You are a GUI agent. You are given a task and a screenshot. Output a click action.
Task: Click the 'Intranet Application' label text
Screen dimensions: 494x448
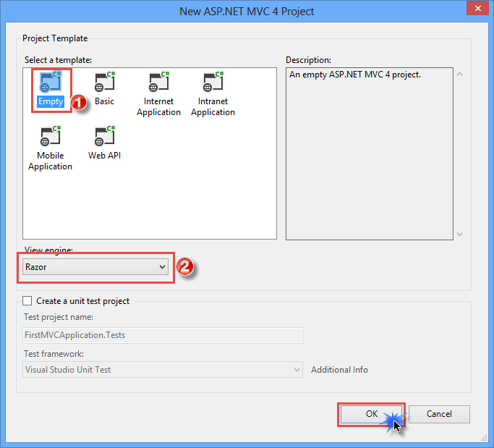[x=213, y=106]
